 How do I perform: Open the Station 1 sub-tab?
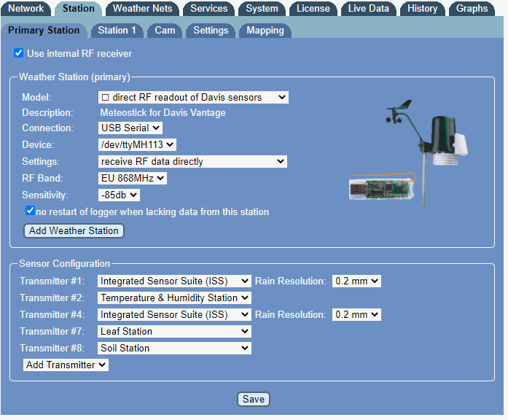pyautogui.click(x=117, y=31)
